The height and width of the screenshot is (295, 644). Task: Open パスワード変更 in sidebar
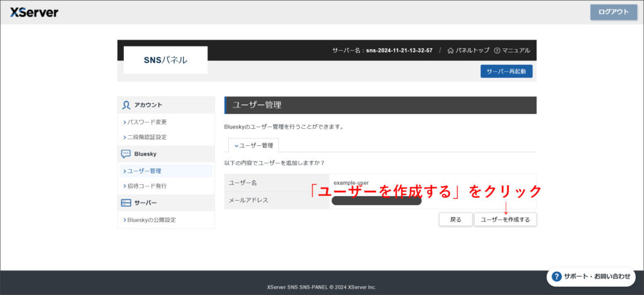click(145, 122)
